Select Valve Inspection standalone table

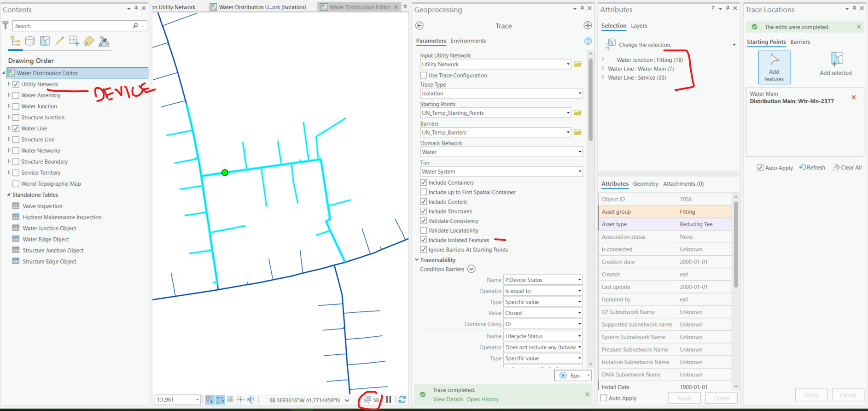click(42, 206)
